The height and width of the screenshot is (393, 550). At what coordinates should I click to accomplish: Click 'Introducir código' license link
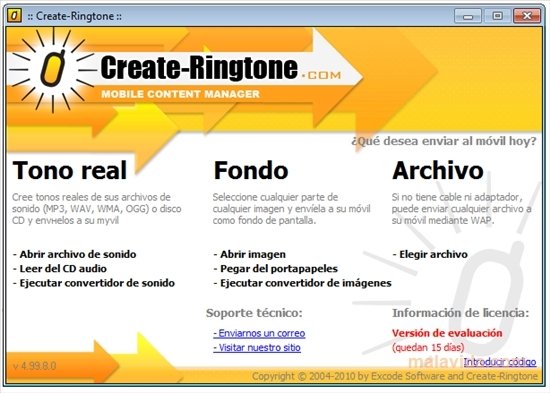pyautogui.click(x=500, y=362)
